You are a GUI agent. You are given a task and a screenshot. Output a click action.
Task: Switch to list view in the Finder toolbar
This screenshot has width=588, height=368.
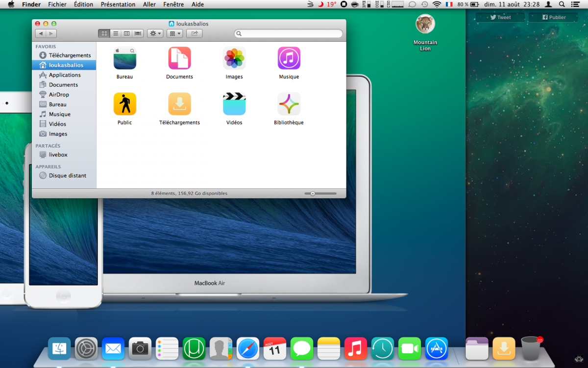point(116,33)
